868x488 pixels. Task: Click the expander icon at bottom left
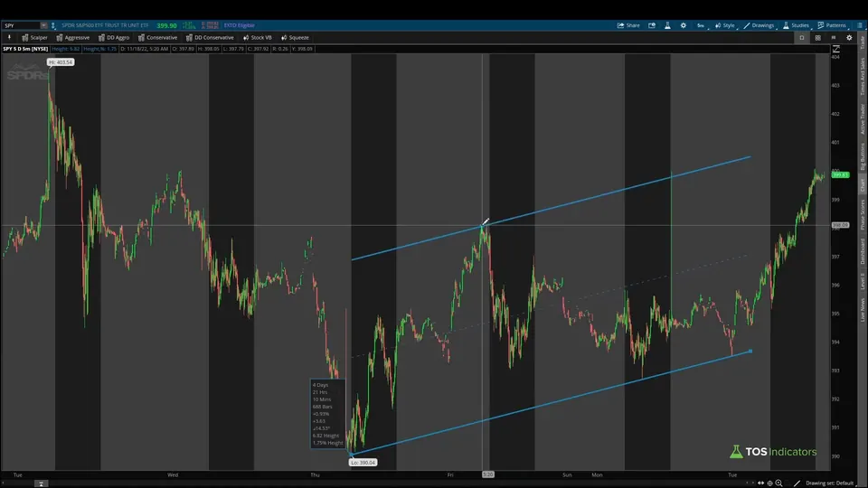coord(41,483)
